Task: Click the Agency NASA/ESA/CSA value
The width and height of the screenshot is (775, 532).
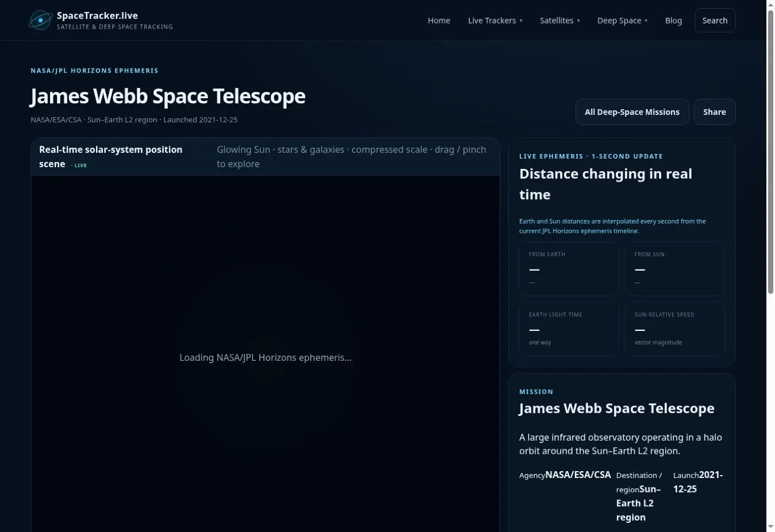Action: 578,475
